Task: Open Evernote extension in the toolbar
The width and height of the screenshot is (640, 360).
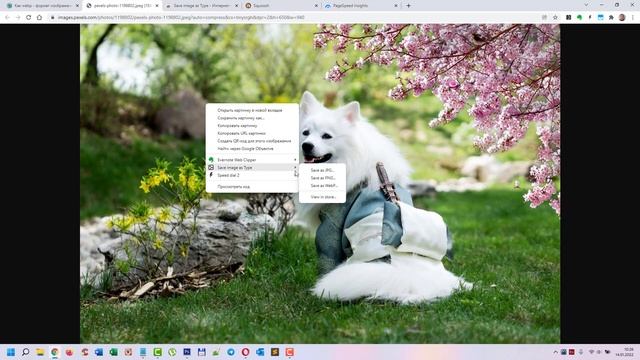Action: click(579, 18)
